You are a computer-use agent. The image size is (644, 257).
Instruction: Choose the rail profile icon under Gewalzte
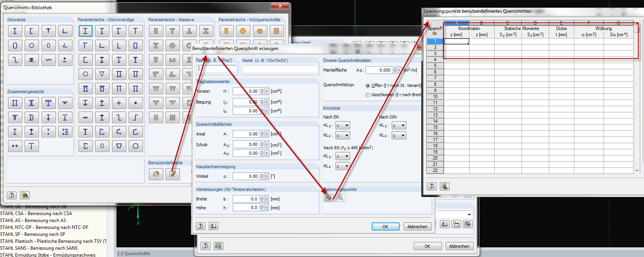pos(32,60)
